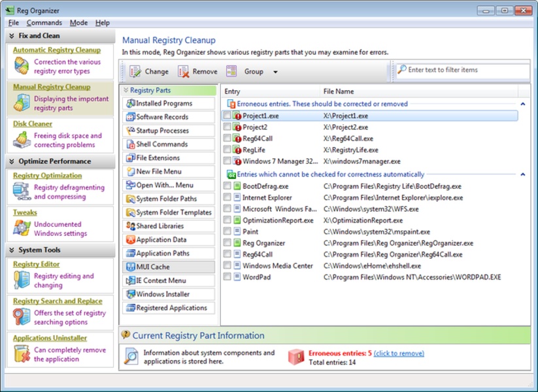Click the Remove toolbar icon
The image size is (538, 392).
point(184,71)
